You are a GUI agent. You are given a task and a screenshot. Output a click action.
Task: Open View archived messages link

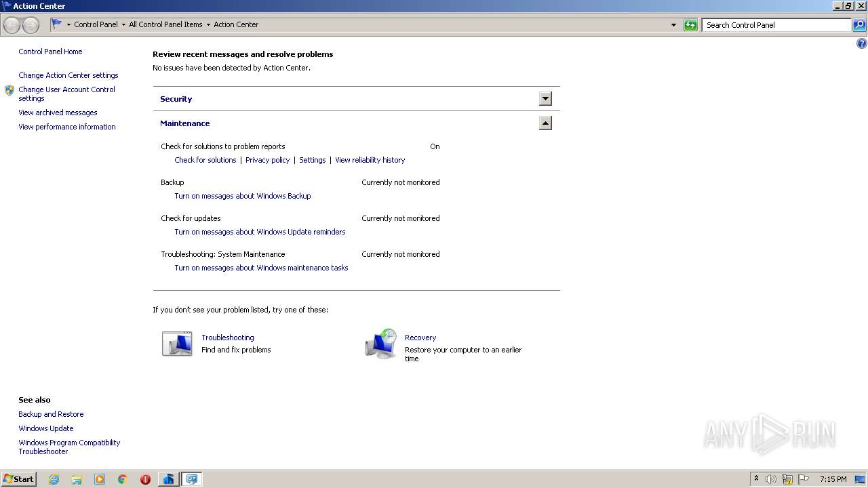58,113
